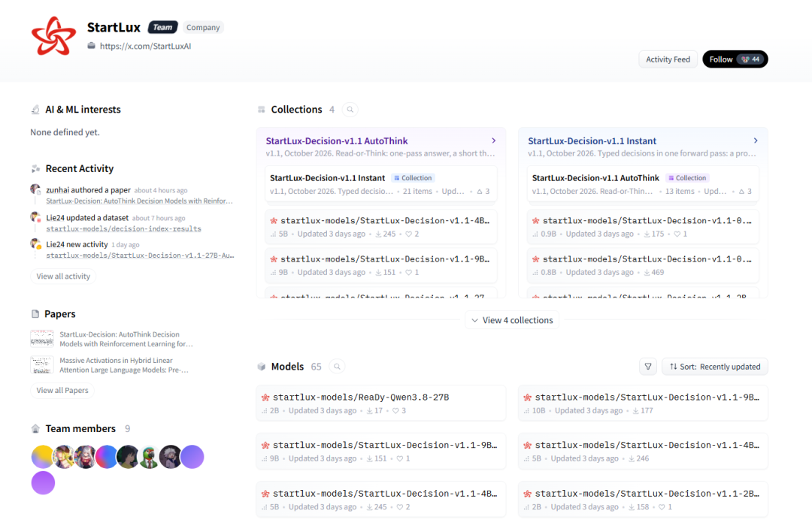
Task: Open the Massive Activations paper thumbnail
Action: [x=42, y=364]
